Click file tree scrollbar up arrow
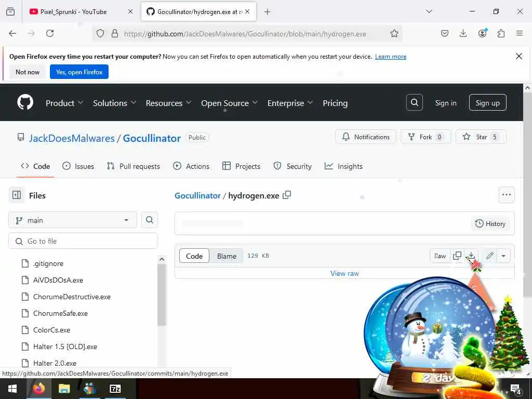The image size is (532, 399). coord(162,260)
